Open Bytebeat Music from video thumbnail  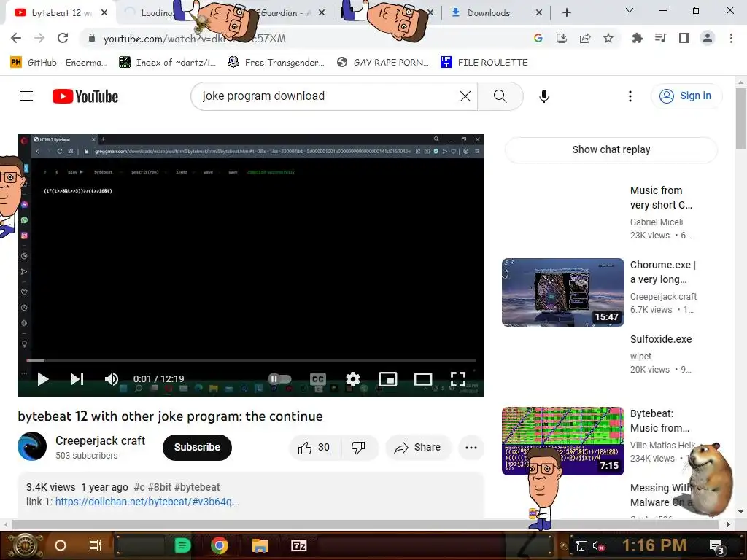[x=562, y=441]
